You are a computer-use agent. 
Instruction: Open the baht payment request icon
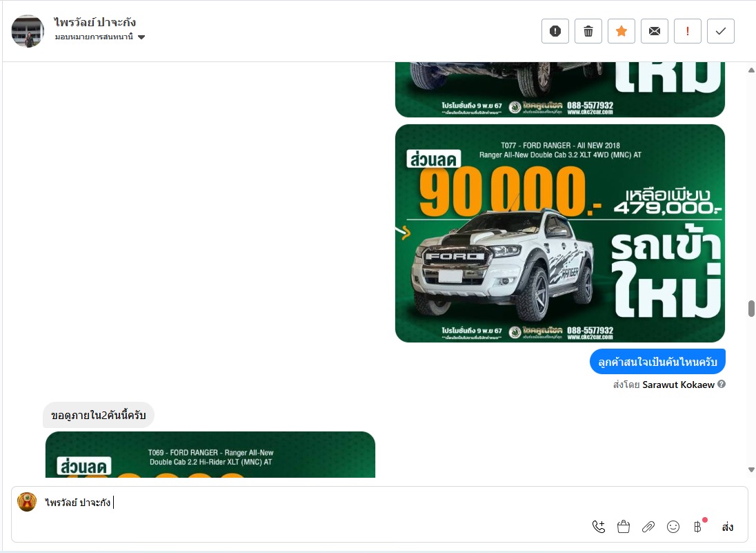(697, 527)
